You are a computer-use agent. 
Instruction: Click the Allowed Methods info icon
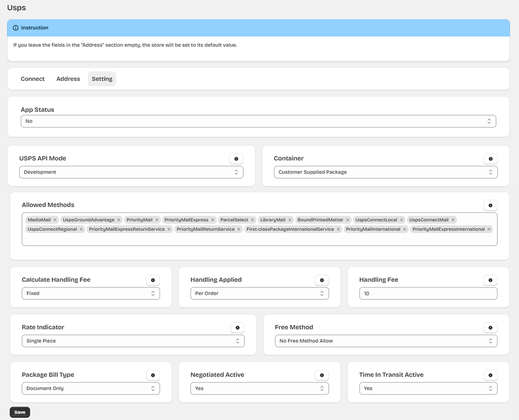pos(490,205)
